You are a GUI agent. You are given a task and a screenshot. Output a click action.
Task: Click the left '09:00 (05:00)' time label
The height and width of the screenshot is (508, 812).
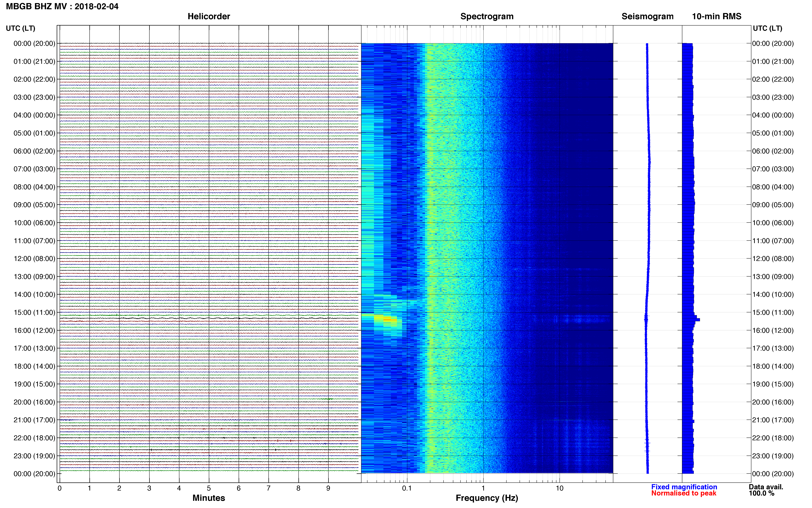(x=34, y=205)
